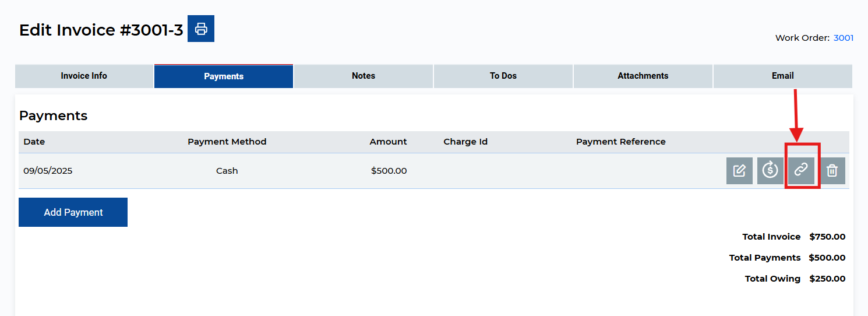Open the Notes tab

tap(364, 76)
